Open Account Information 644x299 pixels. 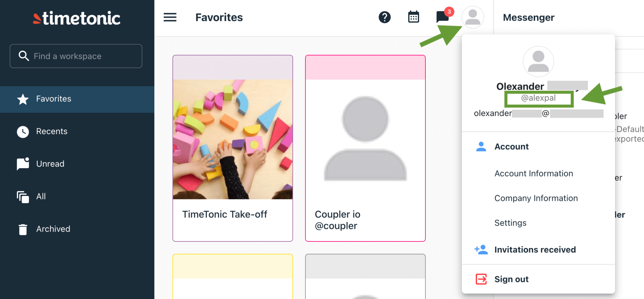tap(534, 173)
